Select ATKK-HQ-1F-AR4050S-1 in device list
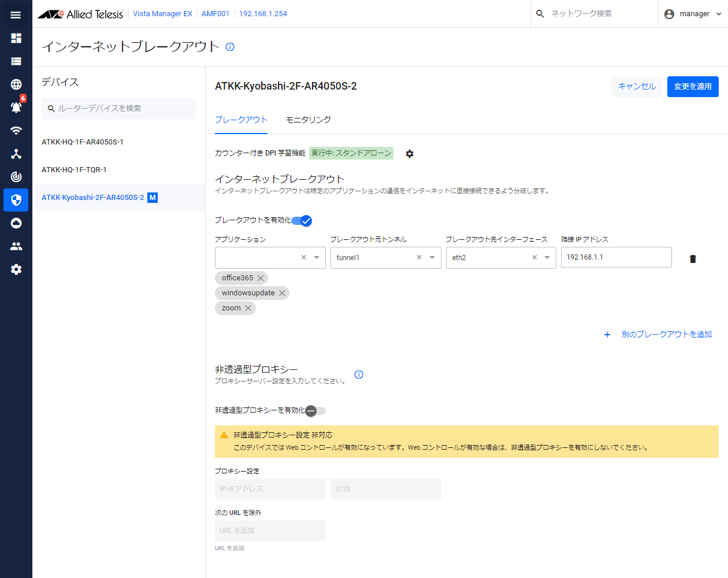728x578 pixels. click(83, 142)
